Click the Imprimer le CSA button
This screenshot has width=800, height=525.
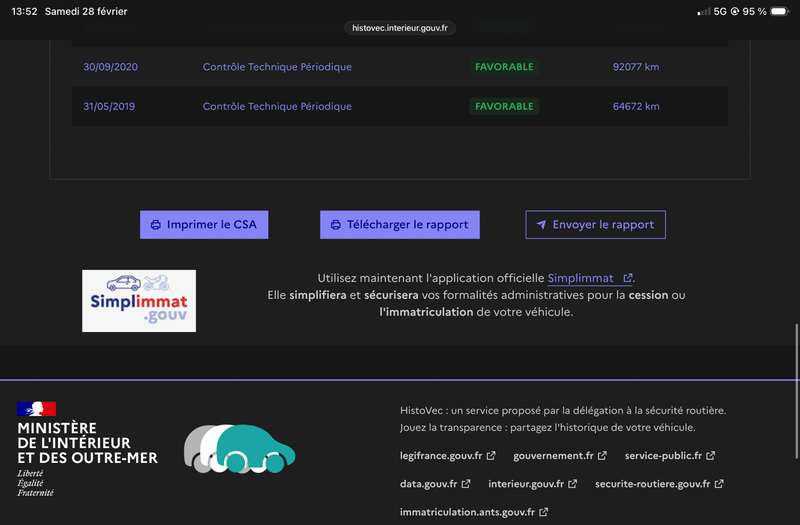[x=204, y=225]
